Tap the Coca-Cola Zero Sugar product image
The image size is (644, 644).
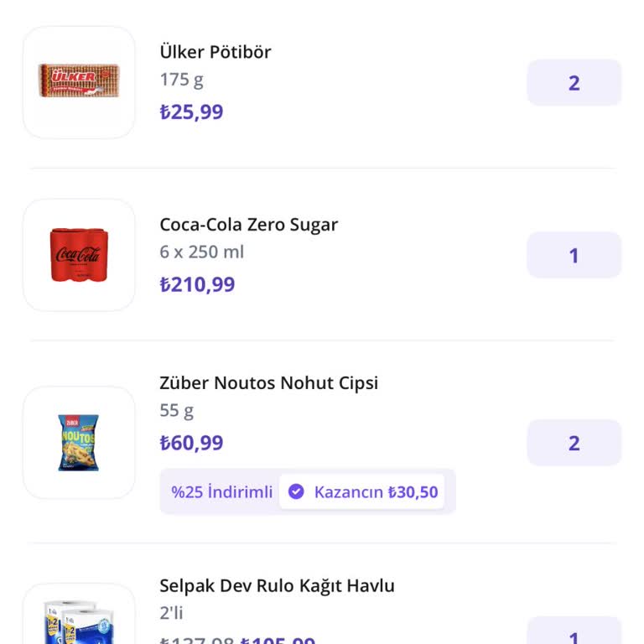(x=79, y=255)
